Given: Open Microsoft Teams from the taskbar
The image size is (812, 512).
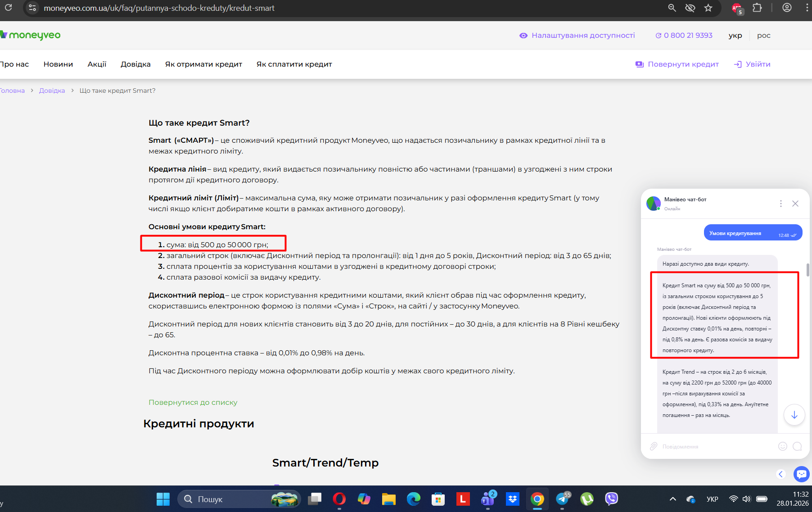Looking at the screenshot, I should (488, 499).
